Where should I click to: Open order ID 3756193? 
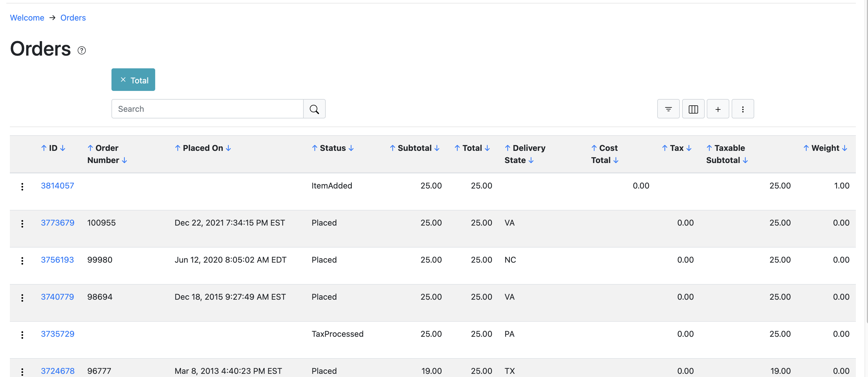tap(57, 260)
